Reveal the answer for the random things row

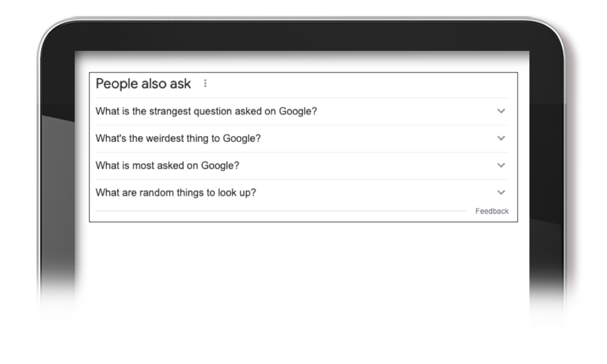[302, 193]
